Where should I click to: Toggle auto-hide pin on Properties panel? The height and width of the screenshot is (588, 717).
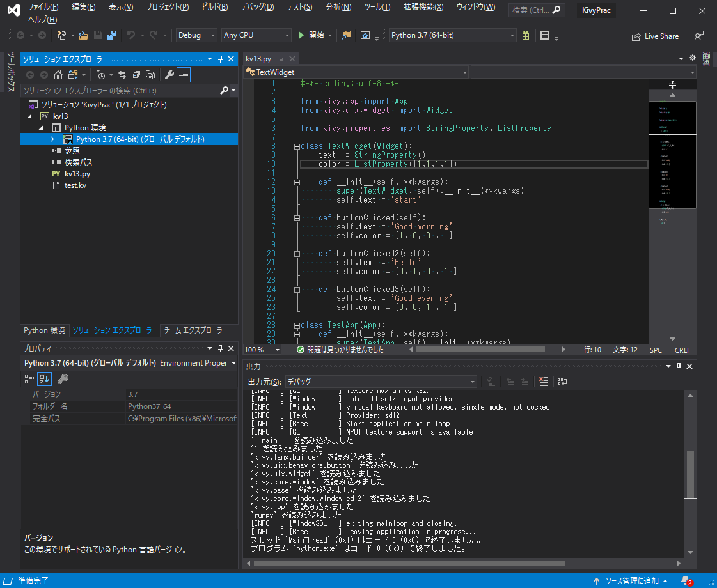221,348
